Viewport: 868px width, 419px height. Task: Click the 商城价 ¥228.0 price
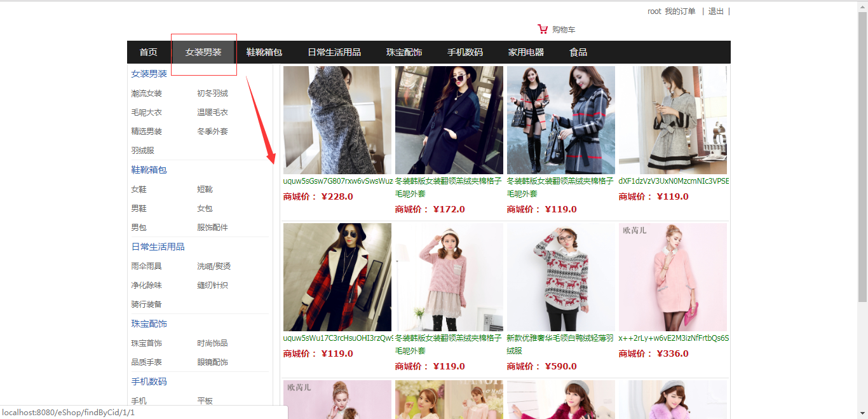318,196
